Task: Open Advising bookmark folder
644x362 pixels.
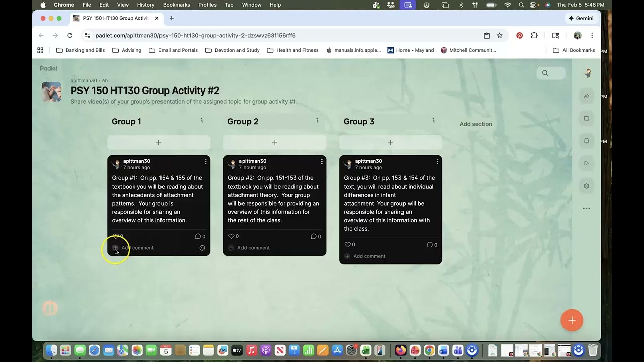Action: pos(127,50)
